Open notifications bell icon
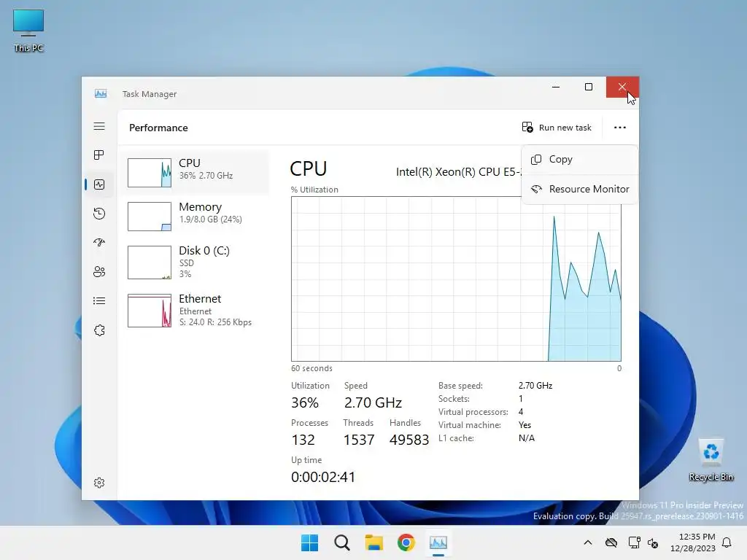 727,542
